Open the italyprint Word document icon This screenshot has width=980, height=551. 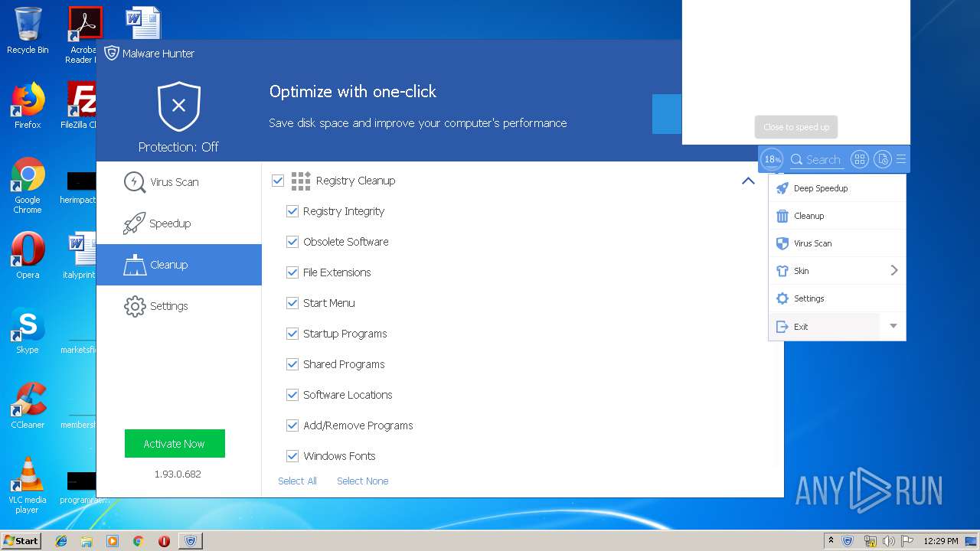pos(81,256)
